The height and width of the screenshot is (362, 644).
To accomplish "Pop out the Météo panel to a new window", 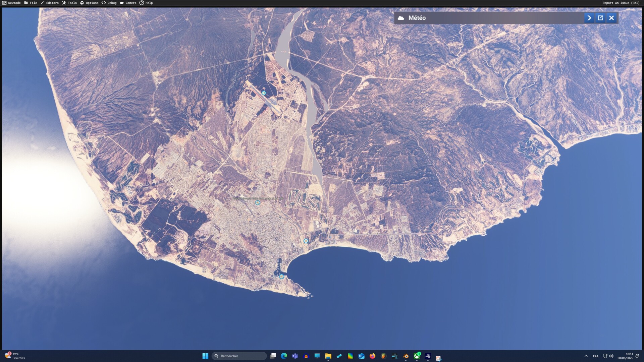I will coord(600,18).
